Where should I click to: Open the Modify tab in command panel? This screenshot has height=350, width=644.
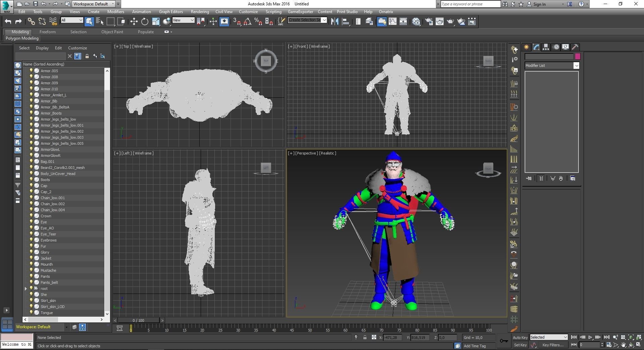[536, 47]
